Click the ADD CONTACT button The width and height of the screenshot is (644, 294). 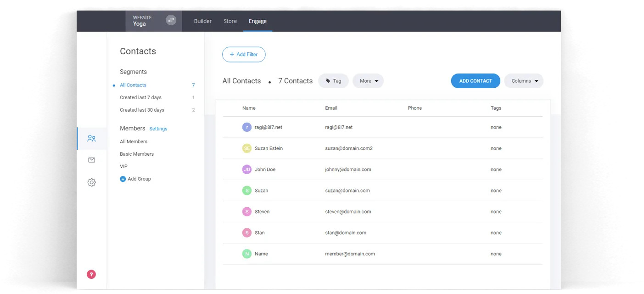(x=475, y=81)
